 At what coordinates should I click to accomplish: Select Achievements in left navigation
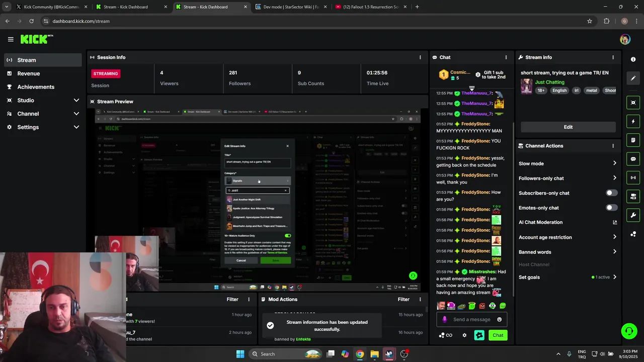click(x=43, y=87)
